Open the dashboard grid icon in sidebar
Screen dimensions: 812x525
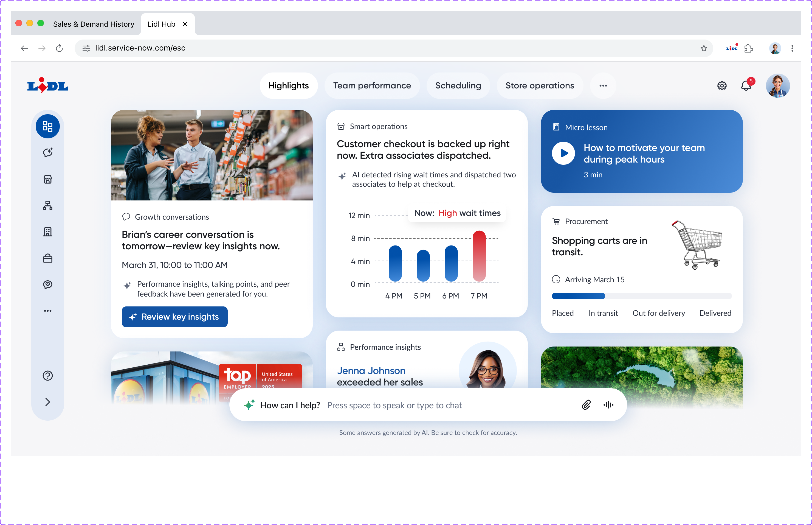(x=48, y=127)
